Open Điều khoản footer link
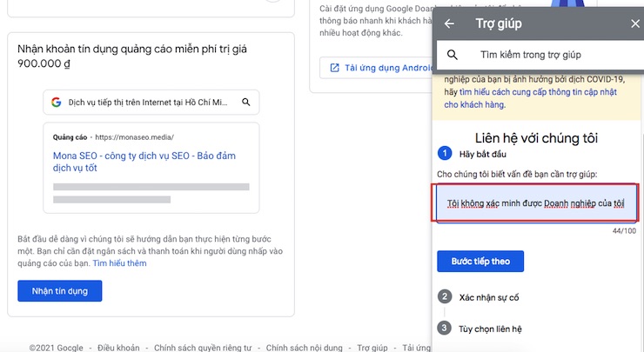Viewport: 644px width, 352px height. coord(118,348)
